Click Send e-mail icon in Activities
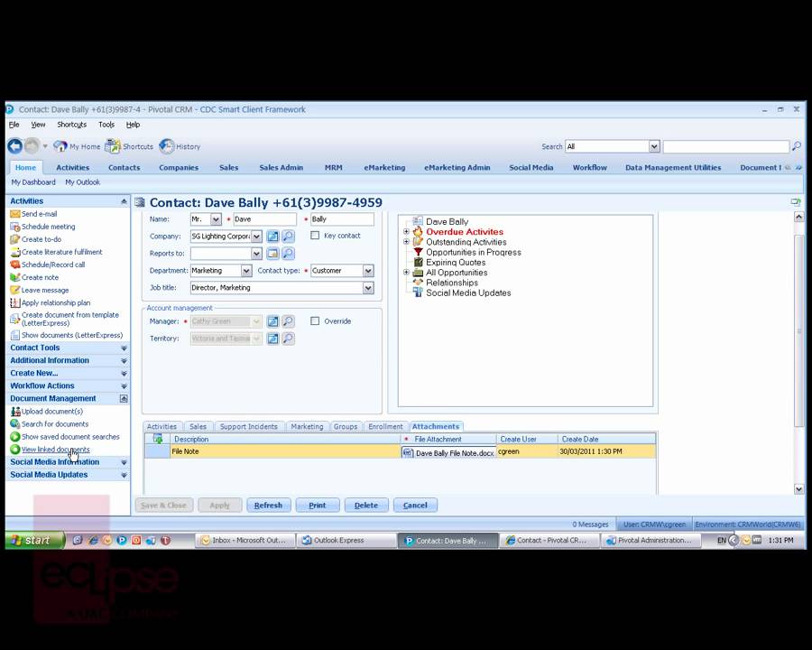 (x=15, y=214)
